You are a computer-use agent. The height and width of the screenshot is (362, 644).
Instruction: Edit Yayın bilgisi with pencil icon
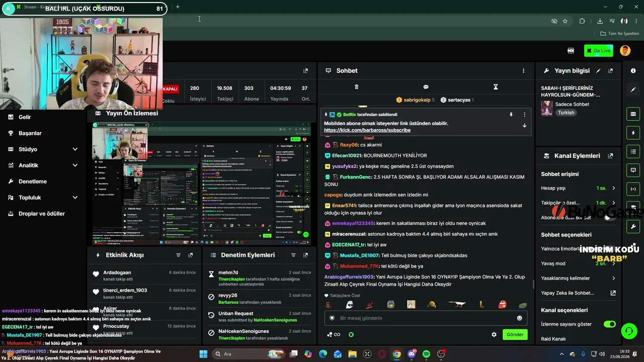point(598,71)
